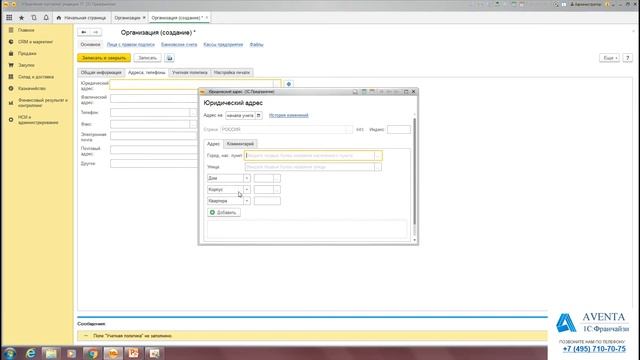The width and height of the screenshot is (640, 360).
Task: Click the Факс input field
Action: [x=150, y=124]
